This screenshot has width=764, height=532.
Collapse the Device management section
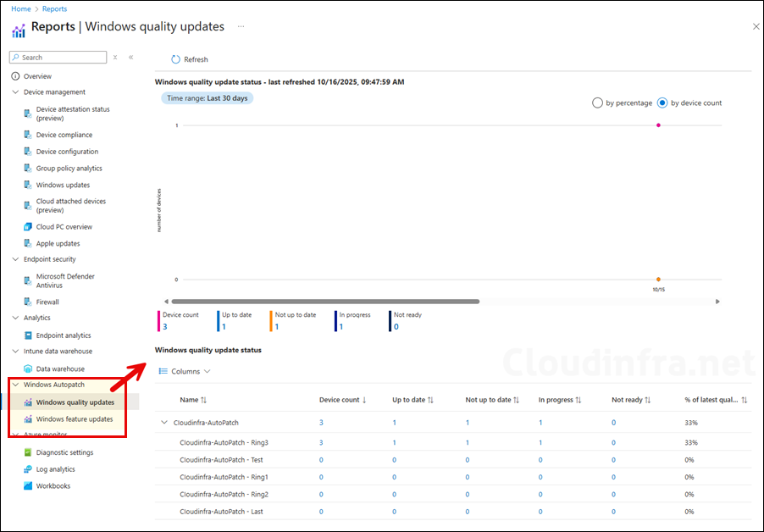pos(15,92)
